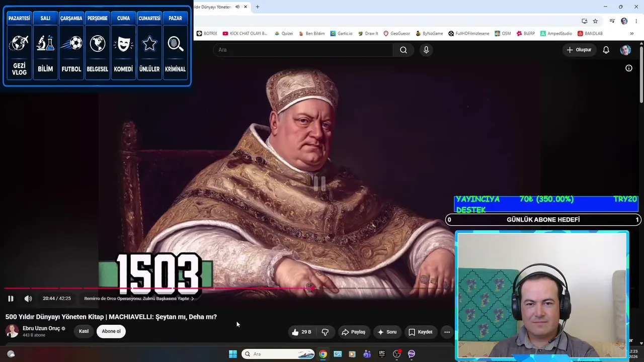
Task: Open the KİCK CHAT OLAYI bookmark
Action: (x=245, y=34)
